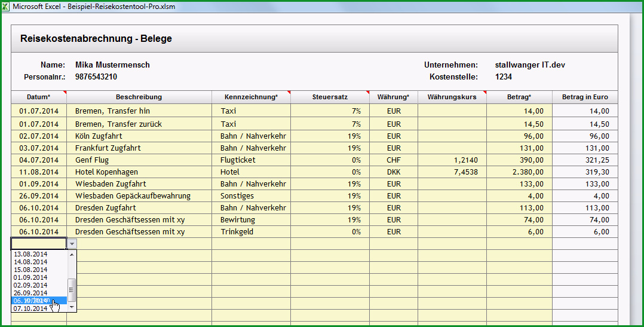Select the Betrag in Euro cell 319,30
644x327 pixels.
tap(585, 172)
